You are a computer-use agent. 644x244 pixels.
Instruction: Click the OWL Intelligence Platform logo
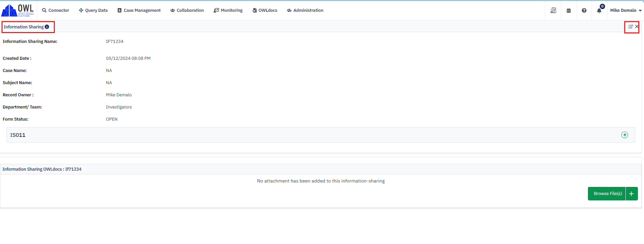coord(18,10)
